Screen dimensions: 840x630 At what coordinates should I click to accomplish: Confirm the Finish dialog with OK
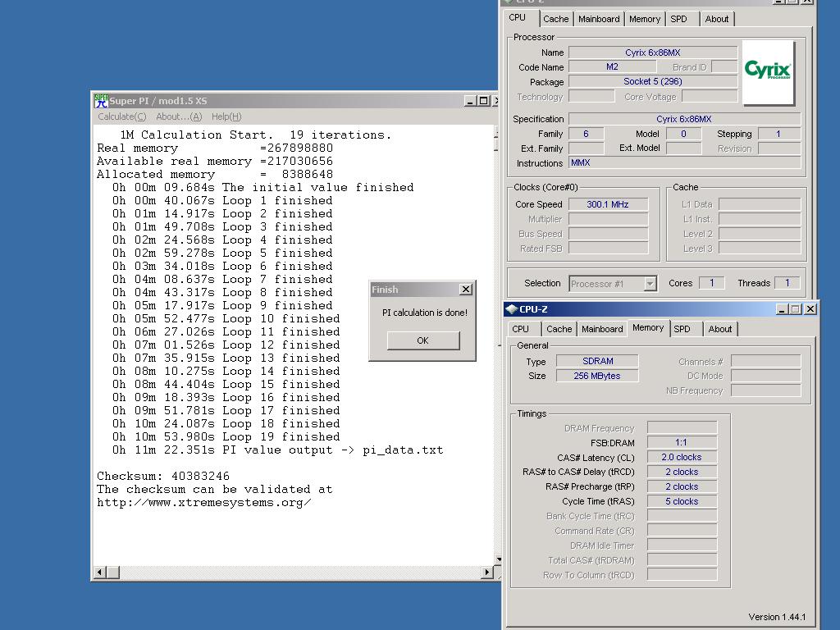(x=423, y=340)
